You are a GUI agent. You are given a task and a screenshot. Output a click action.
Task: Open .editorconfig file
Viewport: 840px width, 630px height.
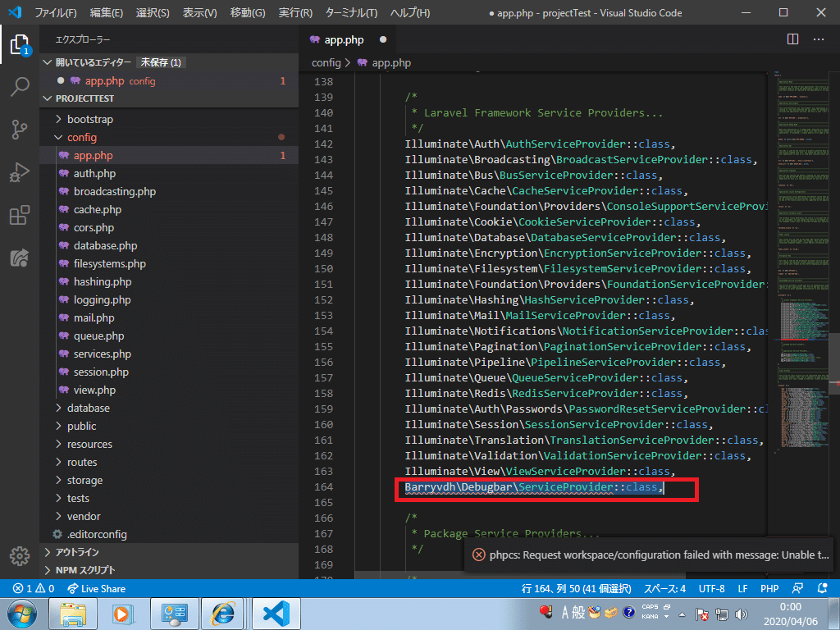[97, 534]
